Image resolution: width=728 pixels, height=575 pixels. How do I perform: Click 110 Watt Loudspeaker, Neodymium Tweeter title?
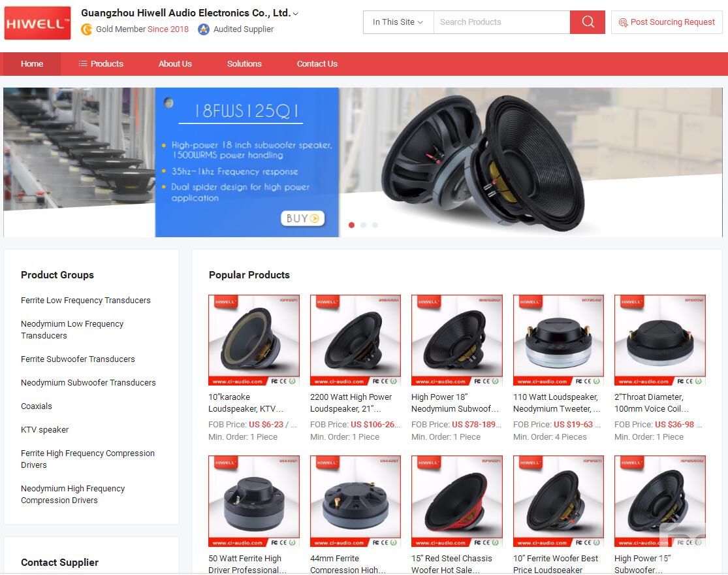click(557, 403)
